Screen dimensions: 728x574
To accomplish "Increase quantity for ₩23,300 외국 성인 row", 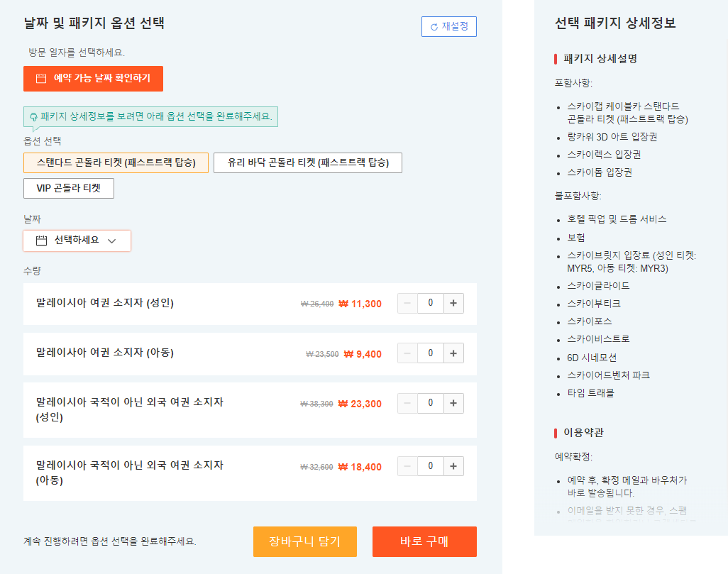I will (x=453, y=403).
